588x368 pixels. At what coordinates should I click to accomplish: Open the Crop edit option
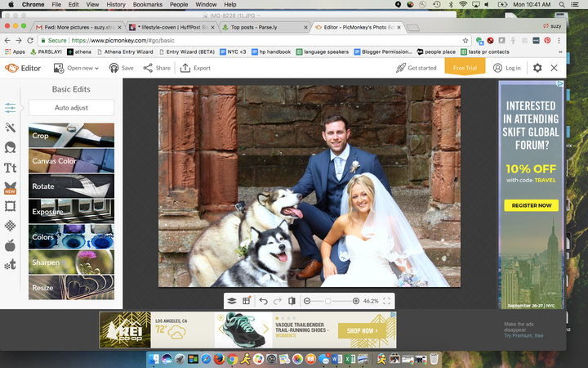71,135
